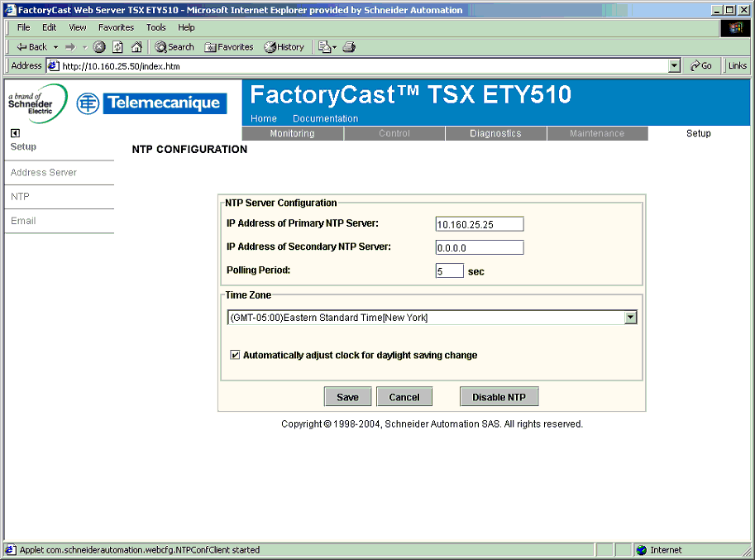Open the Forward history dropdown arrow

84,47
